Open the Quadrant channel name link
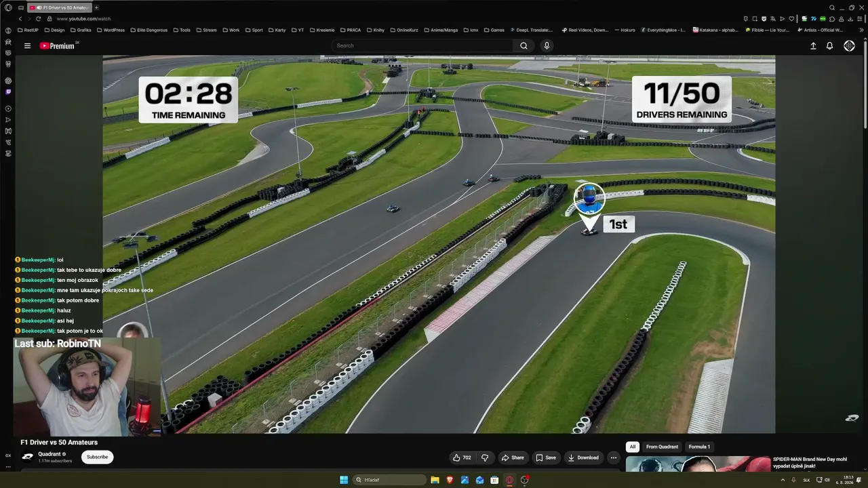Viewport: 868px width, 488px height. click(50, 454)
